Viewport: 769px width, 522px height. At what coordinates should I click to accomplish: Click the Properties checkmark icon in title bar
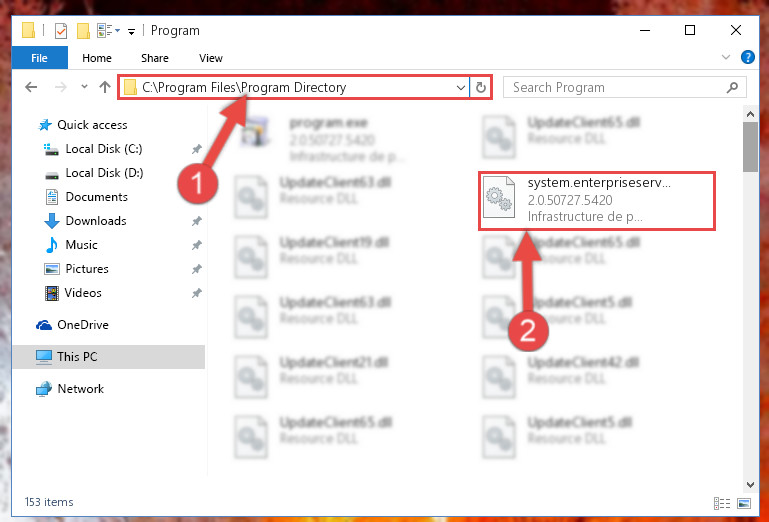(x=61, y=31)
